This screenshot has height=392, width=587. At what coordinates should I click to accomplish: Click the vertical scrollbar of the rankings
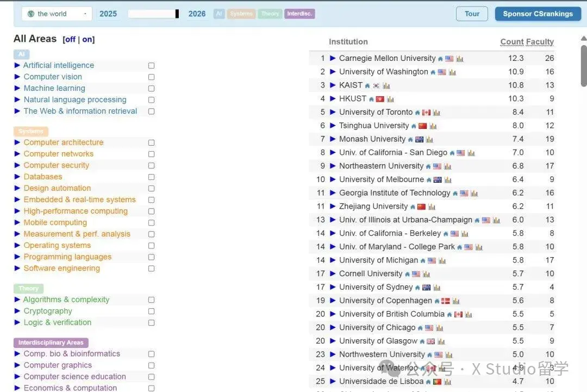584,66
